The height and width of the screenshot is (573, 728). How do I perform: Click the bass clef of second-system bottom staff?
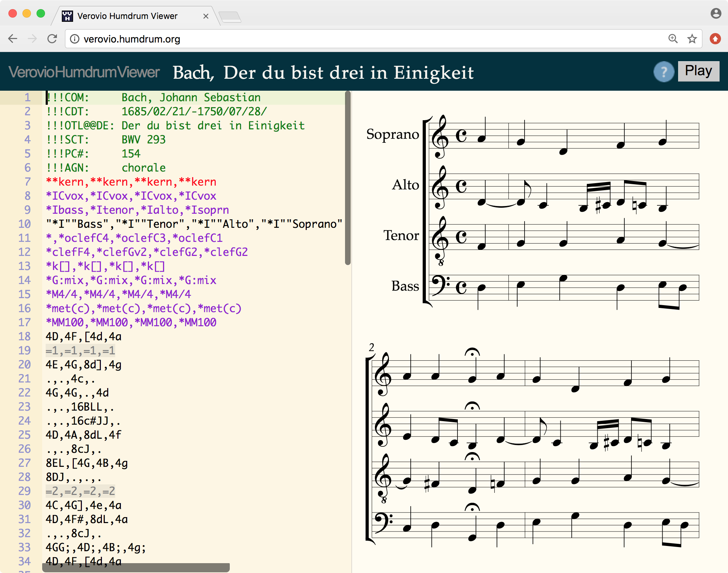point(384,523)
